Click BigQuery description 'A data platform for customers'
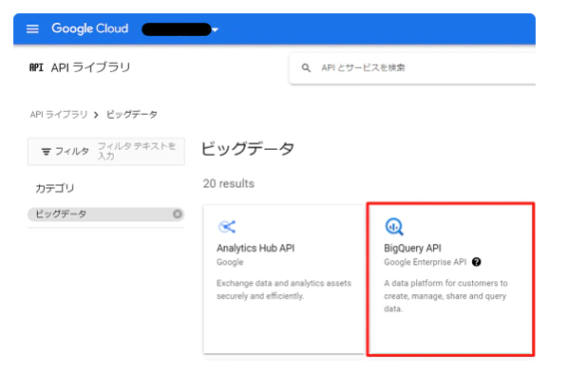Image resolution: width=586 pixels, height=392 pixels. pos(445,296)
